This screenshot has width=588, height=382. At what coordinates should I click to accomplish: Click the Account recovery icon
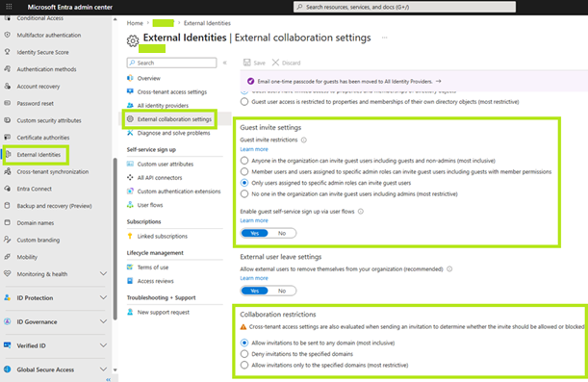[x=7, y=87]
